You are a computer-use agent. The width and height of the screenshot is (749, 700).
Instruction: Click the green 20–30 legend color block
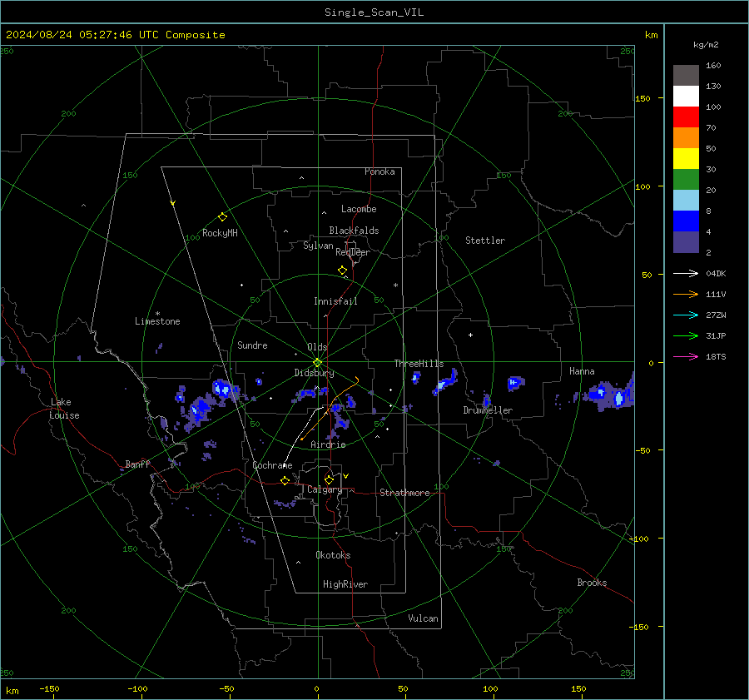coord(686,180)
